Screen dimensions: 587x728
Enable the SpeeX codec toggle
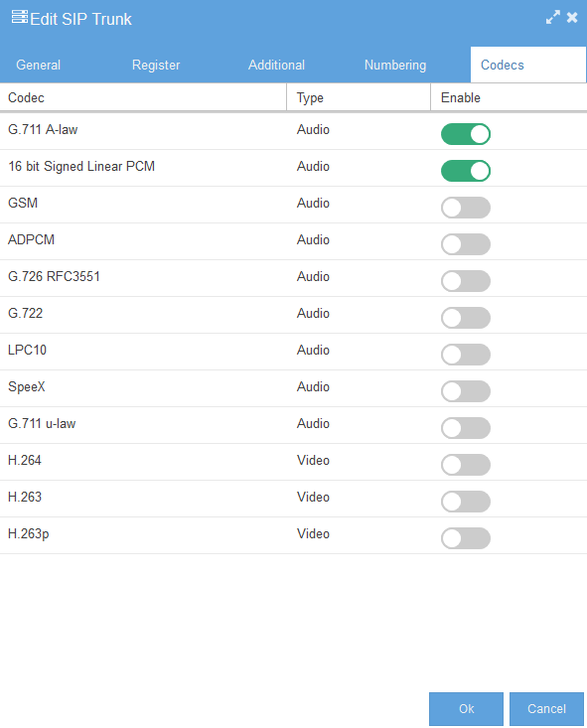465,391
